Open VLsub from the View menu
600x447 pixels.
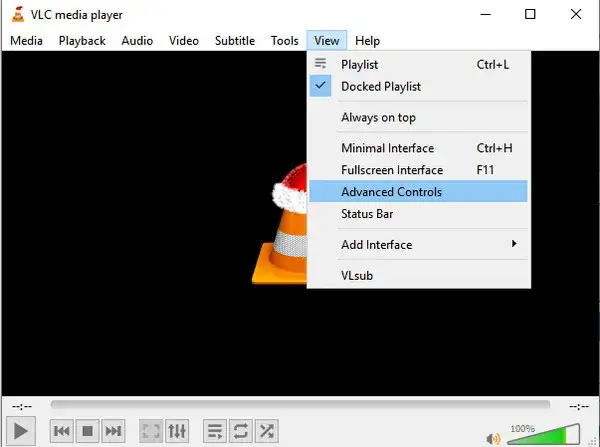tap(418, 275)
